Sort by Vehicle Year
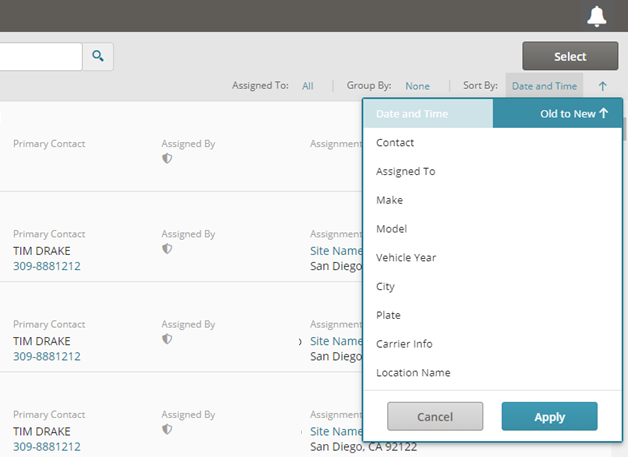Image resolution: width=628 pixels, height=457 pixels. coord(405,258)
